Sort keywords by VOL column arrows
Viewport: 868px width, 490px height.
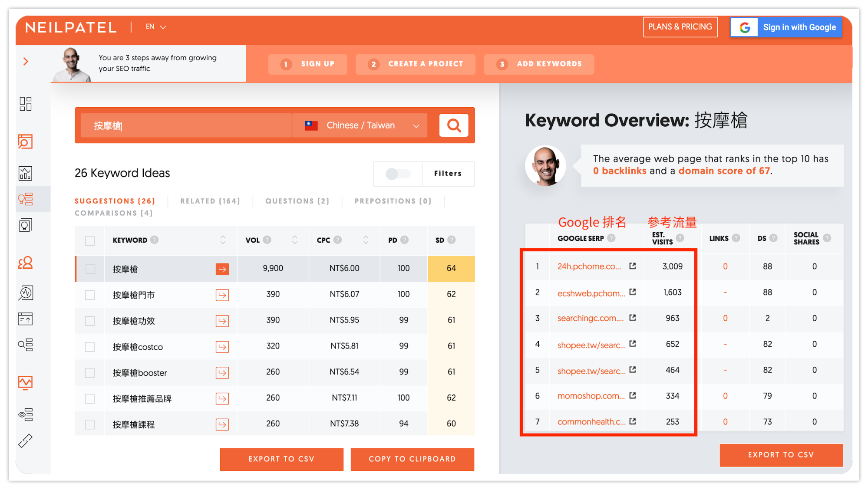295,240
